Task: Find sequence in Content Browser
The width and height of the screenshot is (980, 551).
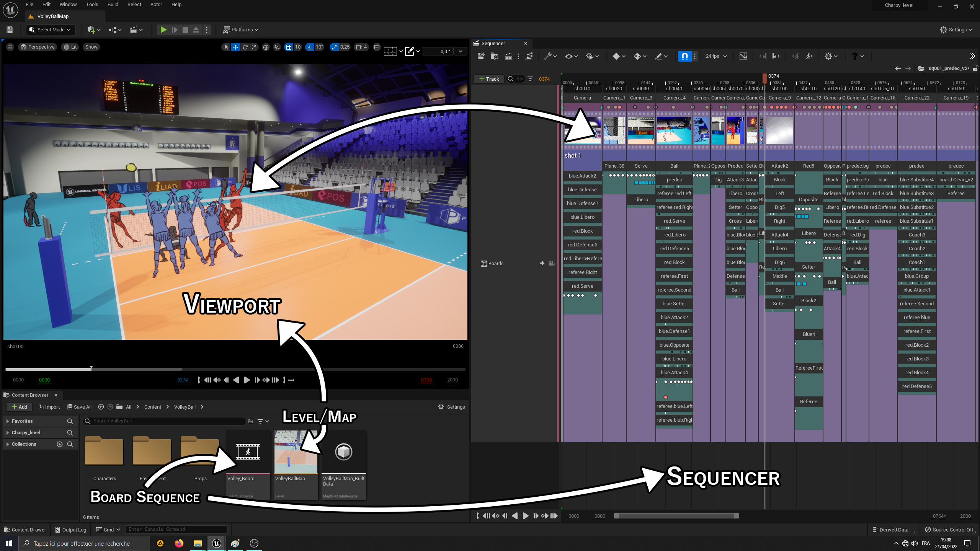Action: [x=495, y=56]
